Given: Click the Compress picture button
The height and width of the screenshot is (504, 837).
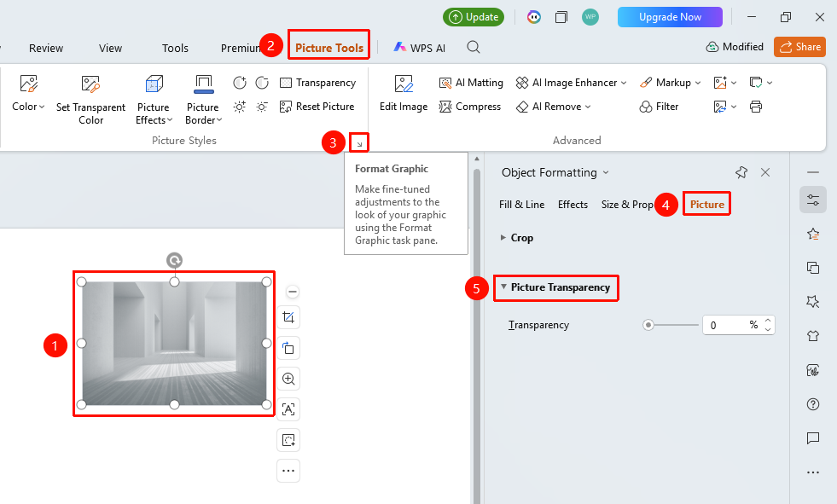Looking at the screenshot, I should point(470,107).
